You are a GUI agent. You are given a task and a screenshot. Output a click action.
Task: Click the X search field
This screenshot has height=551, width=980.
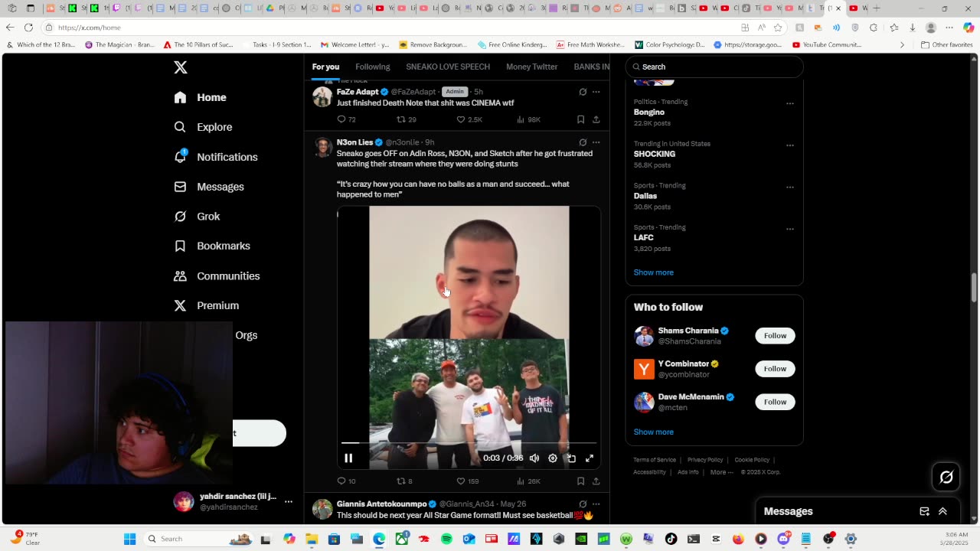pos(714,67)
